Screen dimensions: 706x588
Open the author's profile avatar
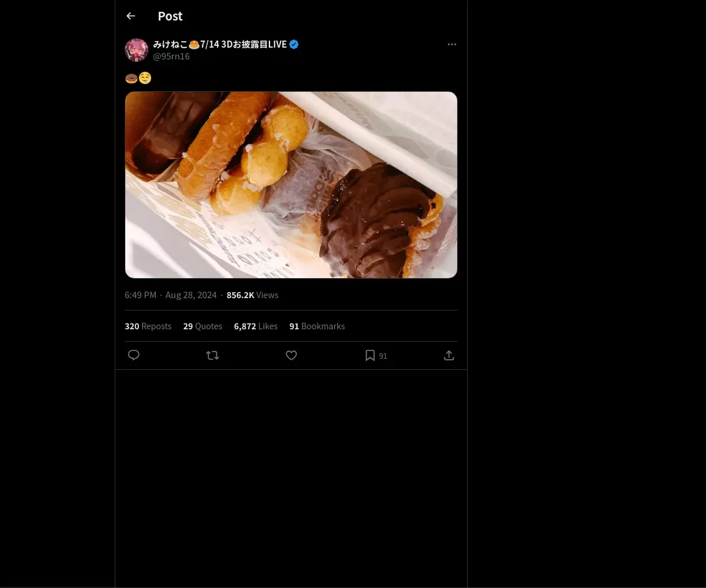(136, 50)
